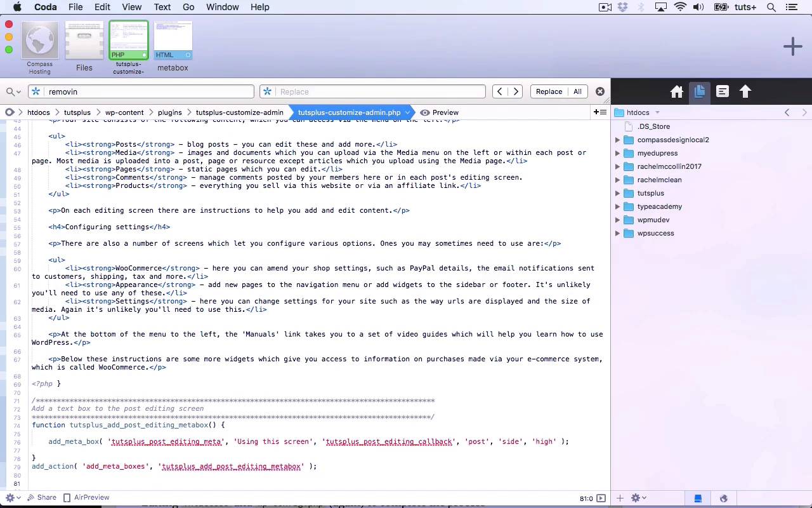
Task: Open the metabox HTML document tab
Action: coord(173,48)
